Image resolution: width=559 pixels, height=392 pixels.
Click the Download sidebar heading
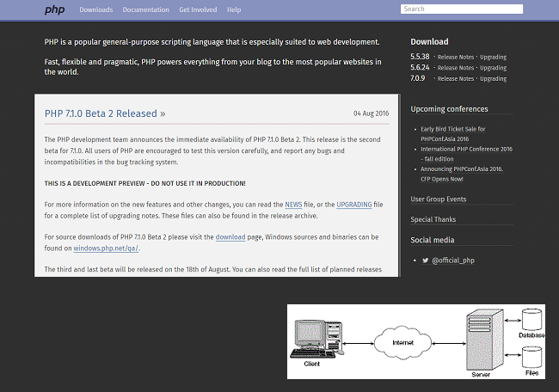tap(429, 42)
